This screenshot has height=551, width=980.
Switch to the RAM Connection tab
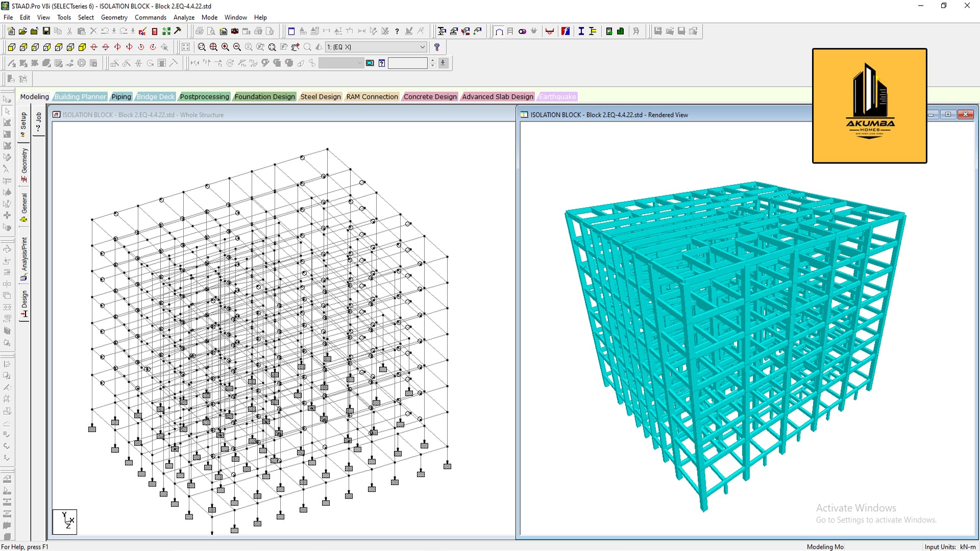(x=372, y=97)
